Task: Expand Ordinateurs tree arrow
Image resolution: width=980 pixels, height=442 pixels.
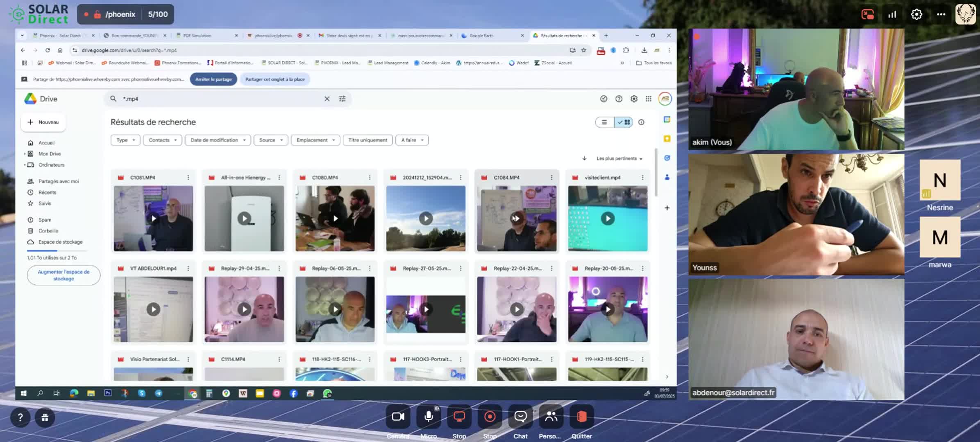Action: pyautogui.click(x=25, y=165)
